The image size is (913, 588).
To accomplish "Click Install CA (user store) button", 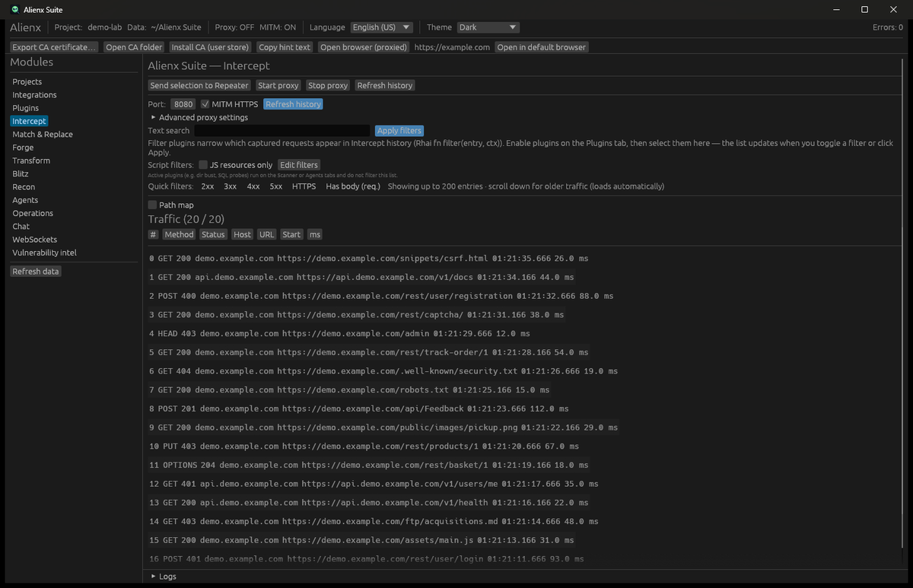I will coord(210,47).
